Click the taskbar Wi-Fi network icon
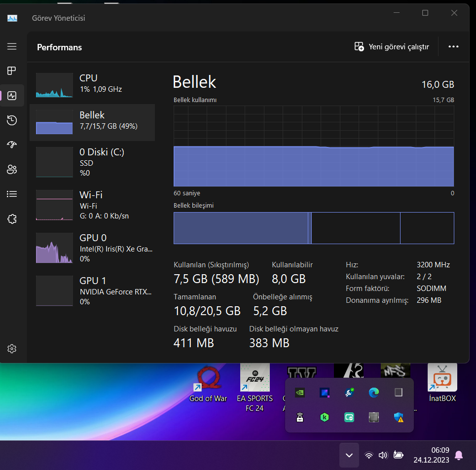This screenshot has width=476, height=470. [x=369, y=455]
